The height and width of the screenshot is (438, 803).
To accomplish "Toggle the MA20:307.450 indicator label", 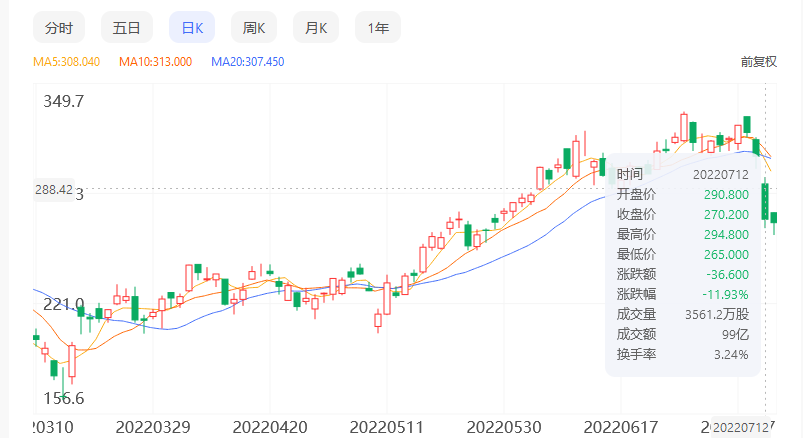I will click(x=247, y=62).
